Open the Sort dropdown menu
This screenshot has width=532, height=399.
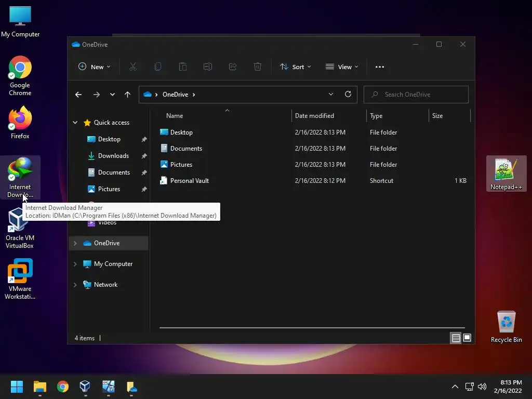tap(295, 67)
